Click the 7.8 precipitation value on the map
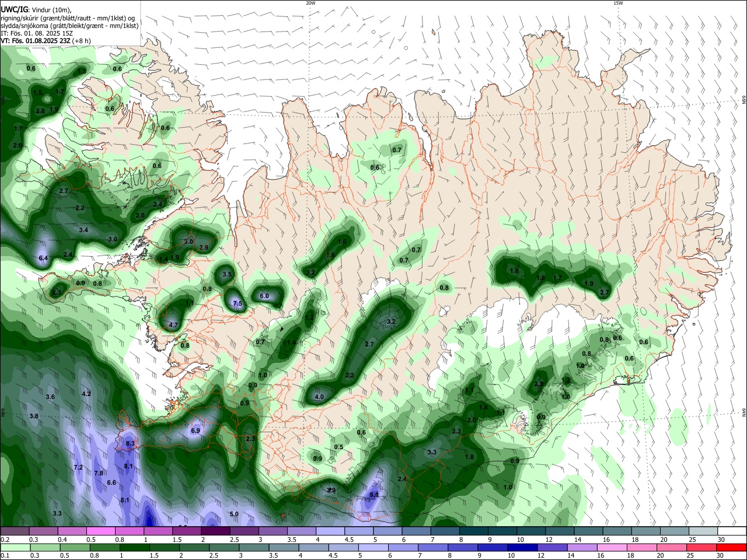 coord(99,473)
